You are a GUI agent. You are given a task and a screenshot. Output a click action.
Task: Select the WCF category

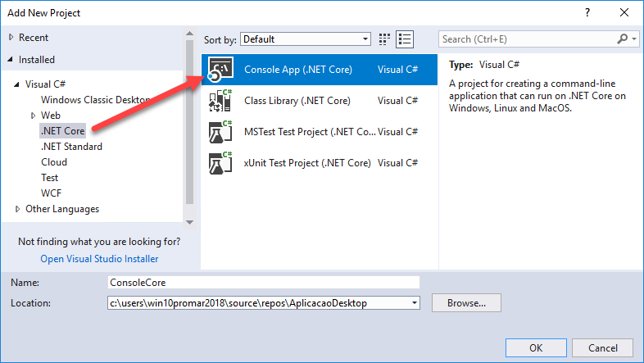click(x=51, y=193)
